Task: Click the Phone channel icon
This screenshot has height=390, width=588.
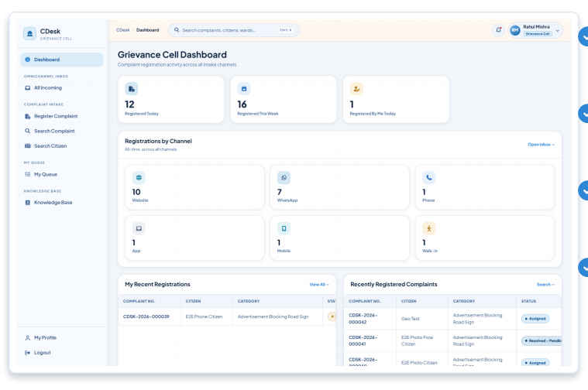Action: point(429,177)
